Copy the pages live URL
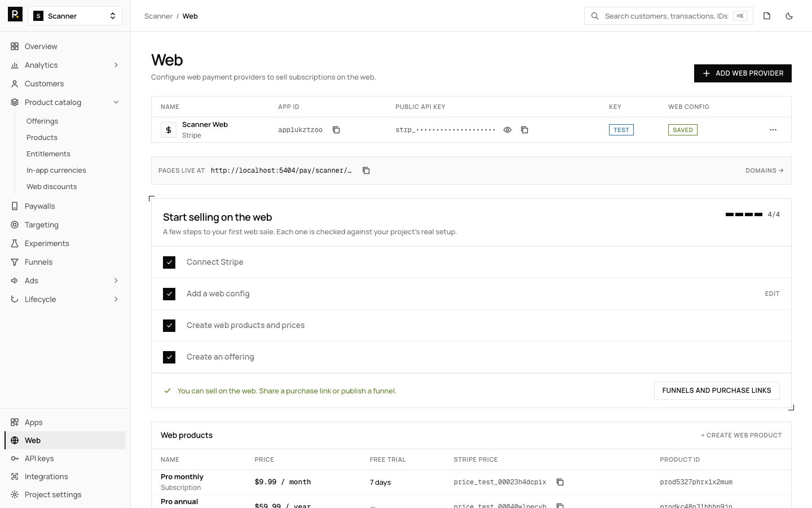Viewport: 812px width, 508px height. [366, 170]
